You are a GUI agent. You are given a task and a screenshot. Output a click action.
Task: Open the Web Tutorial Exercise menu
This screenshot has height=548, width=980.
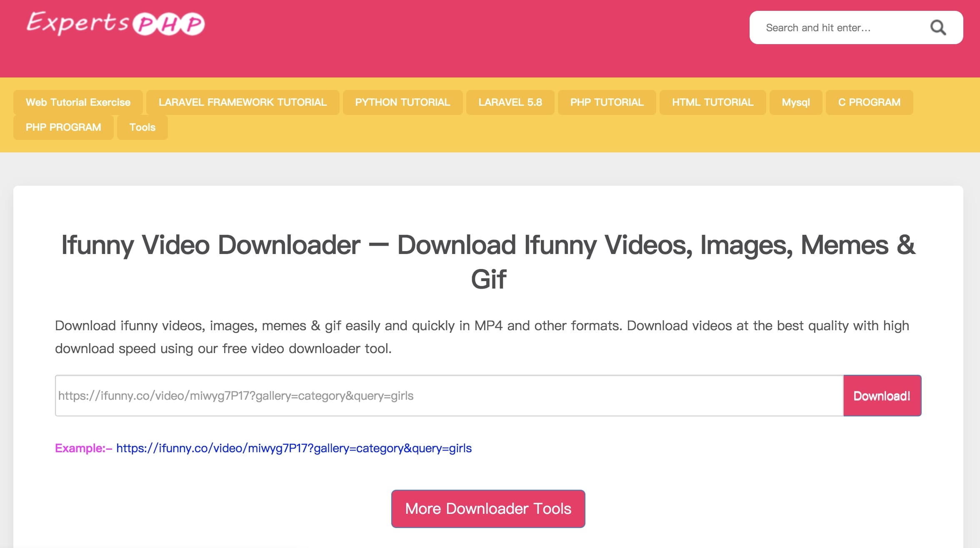click(77, 102)
